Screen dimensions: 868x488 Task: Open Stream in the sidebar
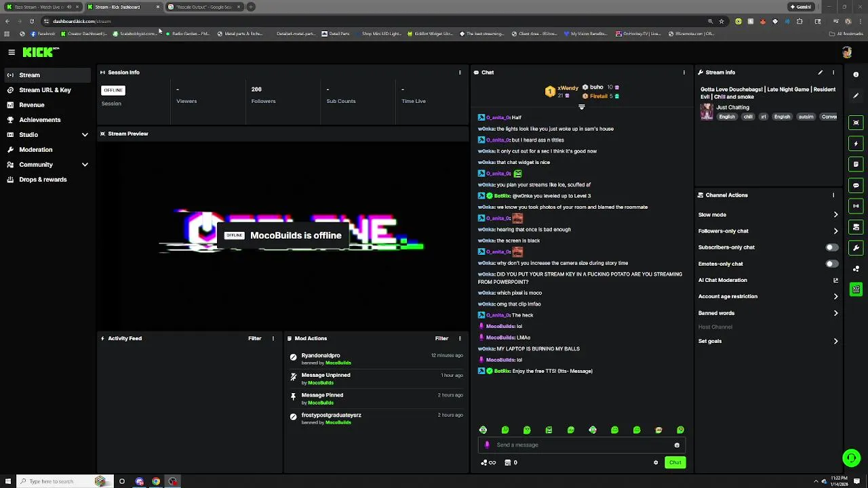point(47,75)
